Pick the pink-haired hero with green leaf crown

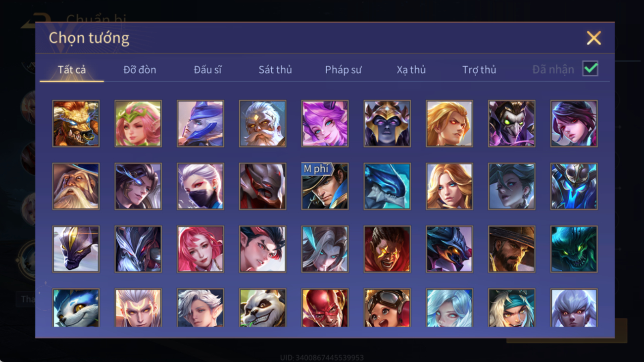point(138,124)
